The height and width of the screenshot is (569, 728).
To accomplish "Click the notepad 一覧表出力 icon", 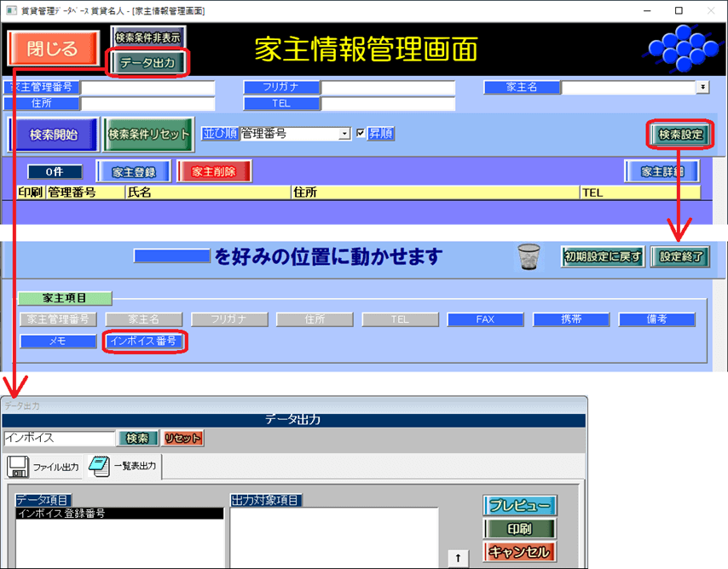I will tap(98, 466).
